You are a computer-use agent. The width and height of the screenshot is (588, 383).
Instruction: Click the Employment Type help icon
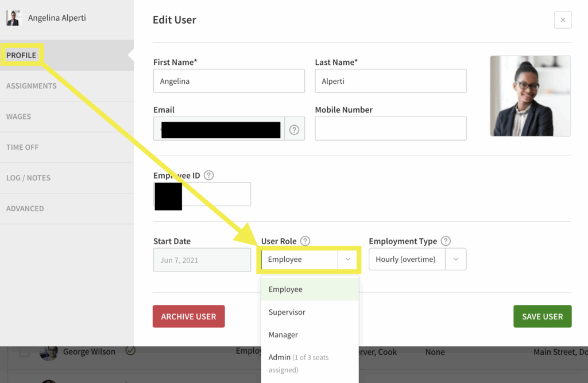pos(446,241)
